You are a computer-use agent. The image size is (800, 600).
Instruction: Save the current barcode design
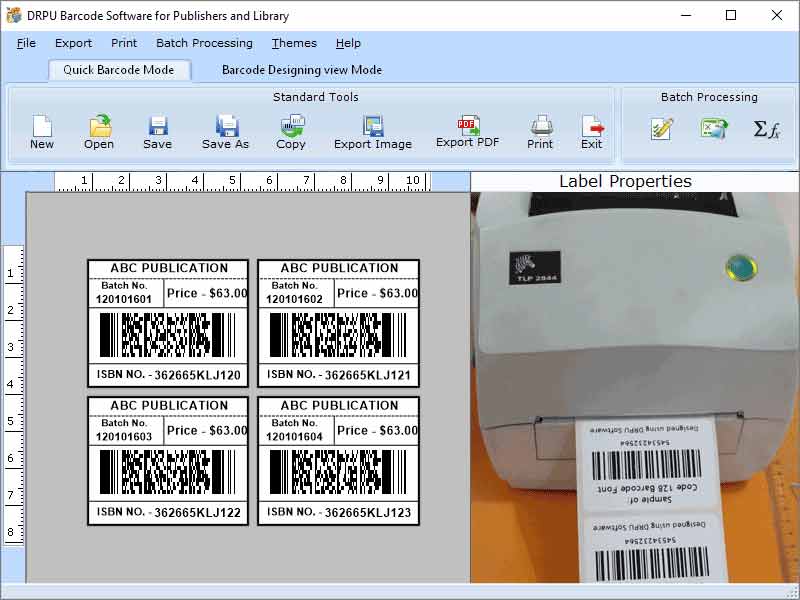(x=157, y=130)
